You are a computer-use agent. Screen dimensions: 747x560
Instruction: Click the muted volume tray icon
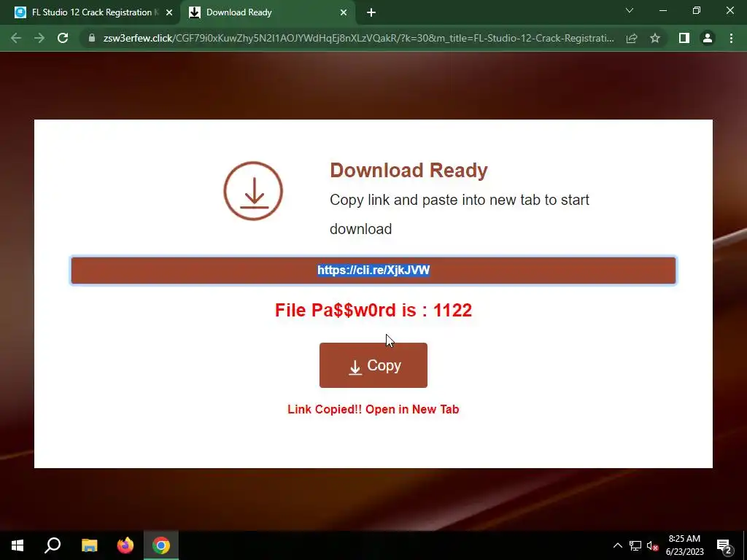(x=653, y=545)
